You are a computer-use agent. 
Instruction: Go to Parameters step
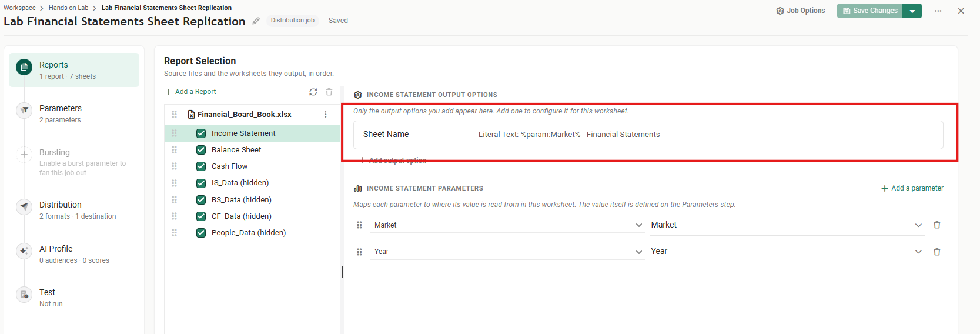pyautogui.click(x=74, y=113)
